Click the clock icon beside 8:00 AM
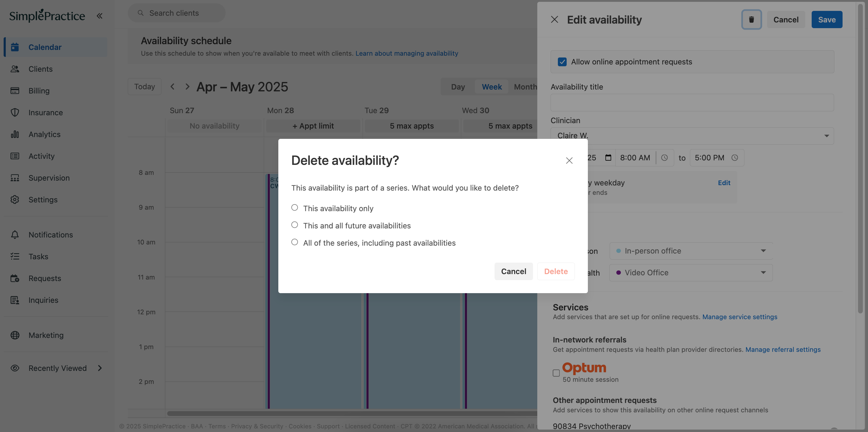 coord(664,157)
